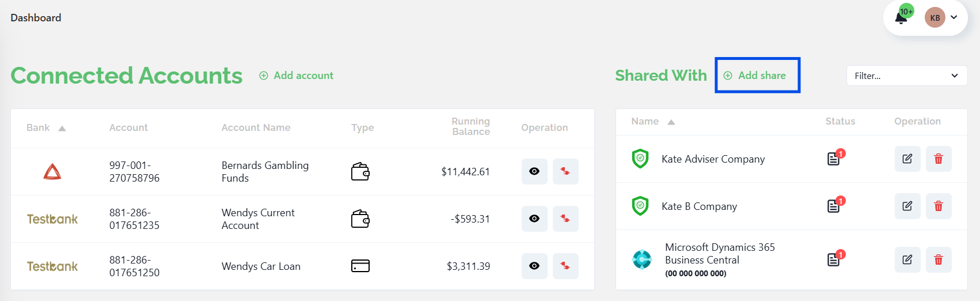Click the Add account link

coord(297,76)
